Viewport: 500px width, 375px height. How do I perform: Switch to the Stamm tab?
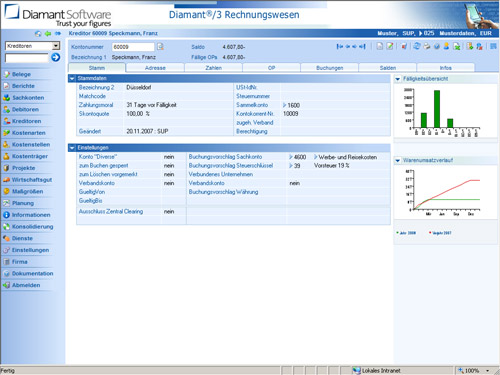(97, 68)
